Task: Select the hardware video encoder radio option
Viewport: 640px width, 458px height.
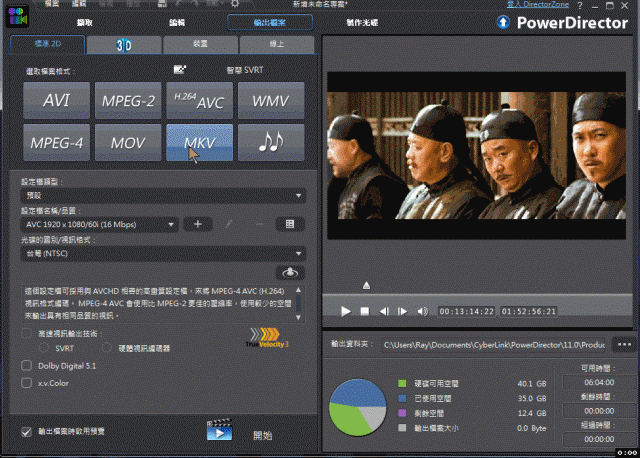Action: coord(107,348)
